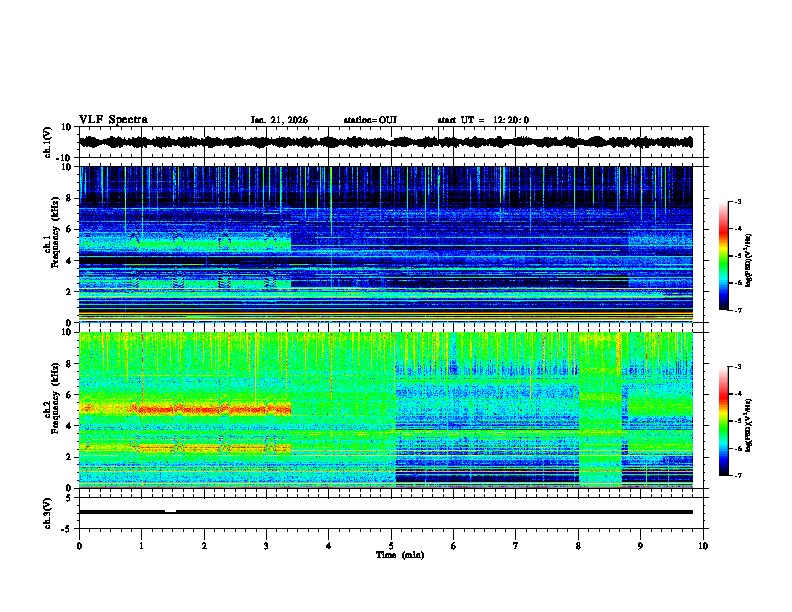This screenshot has width=792, height=612.
Task: Click the 2 kHz tick on ch.2 spectrogram
Action: pos(70,457)
